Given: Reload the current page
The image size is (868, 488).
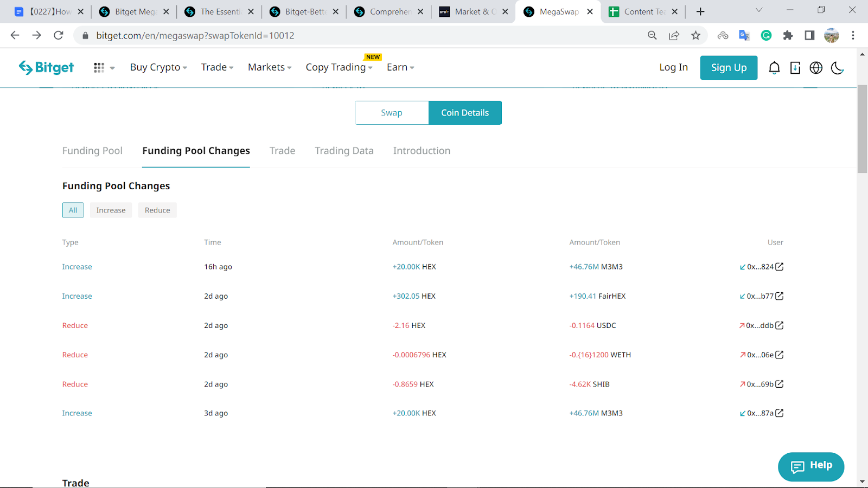Looking at the screenshot, I should coord(59,35).
